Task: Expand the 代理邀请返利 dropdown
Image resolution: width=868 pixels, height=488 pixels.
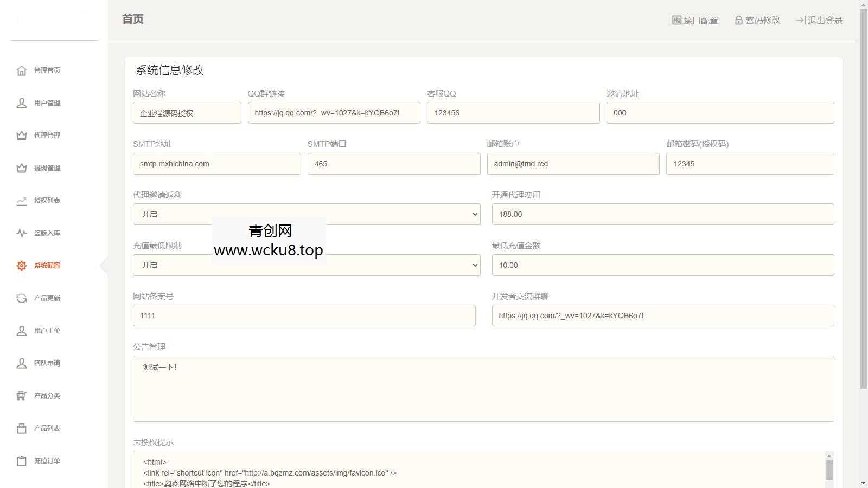Action: [x=306, y=214]
